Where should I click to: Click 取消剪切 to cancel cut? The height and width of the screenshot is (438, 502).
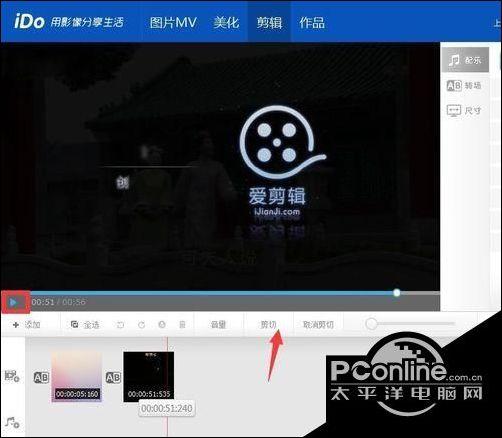[x=318, y=324]
